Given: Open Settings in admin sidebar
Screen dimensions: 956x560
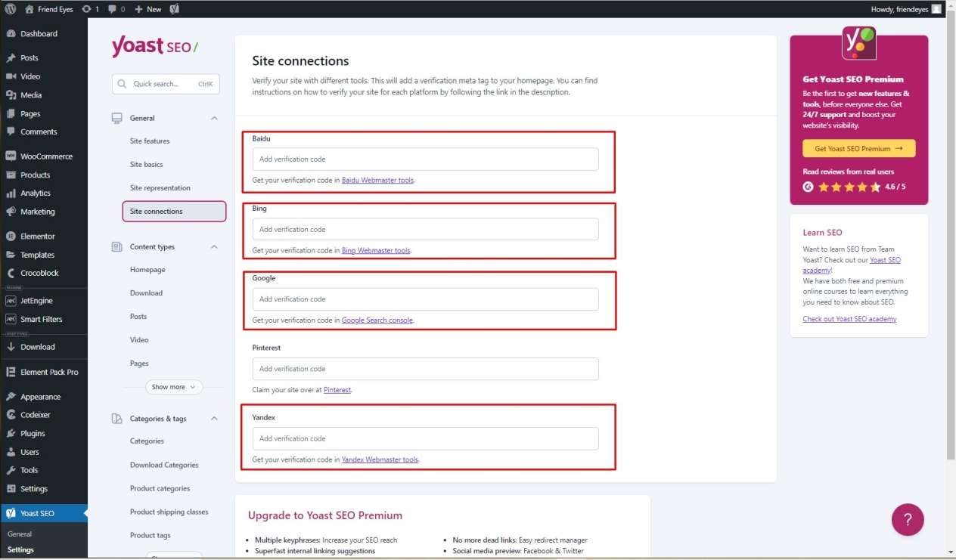Looking at the screenshot, I should click(x=34, y=489).
